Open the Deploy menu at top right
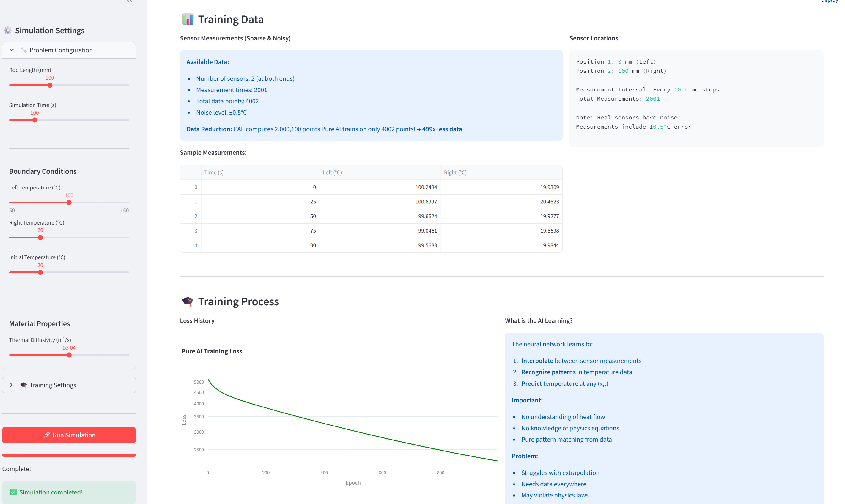The height and width of the screenshot is (504, 845). click(829, 1)
